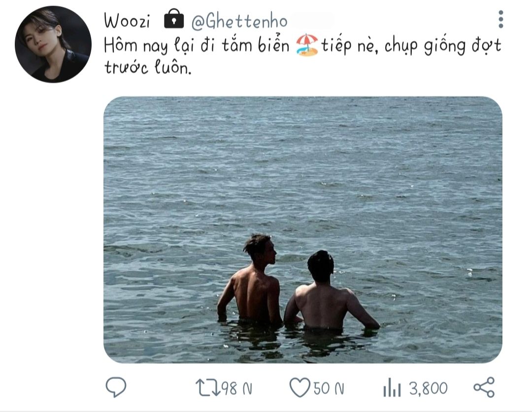532x412 pixels.
Task: Click the 3,800 views count
Action: (x=428, y=389)
